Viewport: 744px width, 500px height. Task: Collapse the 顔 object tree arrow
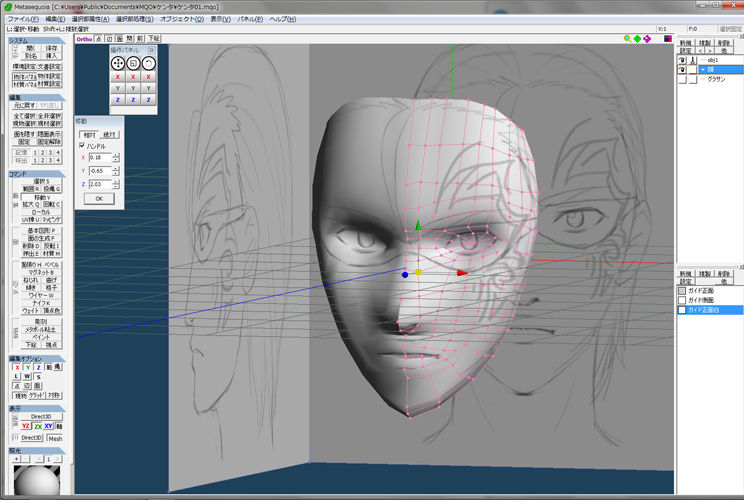click(x=703, y=70)
